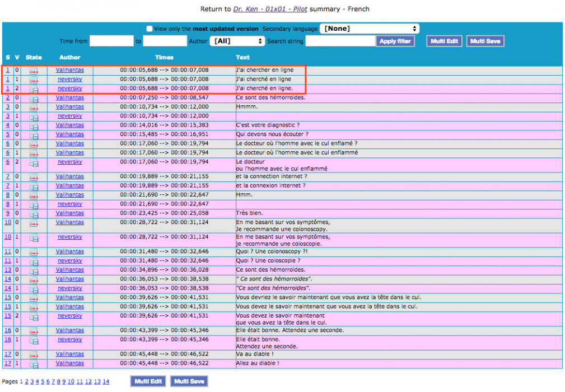This screenshot has width=565, height=392.
Task: Click state icon of row 'Ce sont des hémorroïdes.' sequence 2
Action: pos(34,98)
